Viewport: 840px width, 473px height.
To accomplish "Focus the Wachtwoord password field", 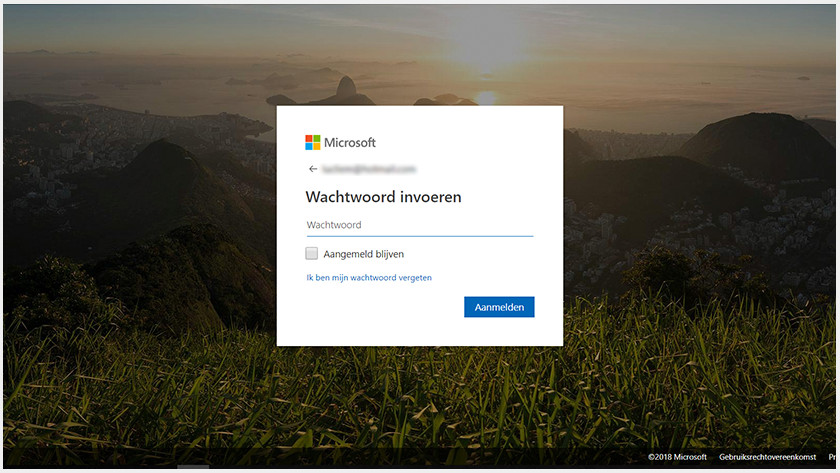I will [x=419, y=225].
